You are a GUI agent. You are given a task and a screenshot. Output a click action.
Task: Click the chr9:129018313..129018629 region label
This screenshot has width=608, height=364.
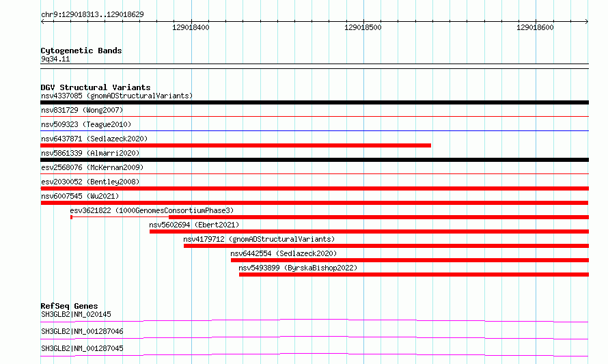click(92, 14)
